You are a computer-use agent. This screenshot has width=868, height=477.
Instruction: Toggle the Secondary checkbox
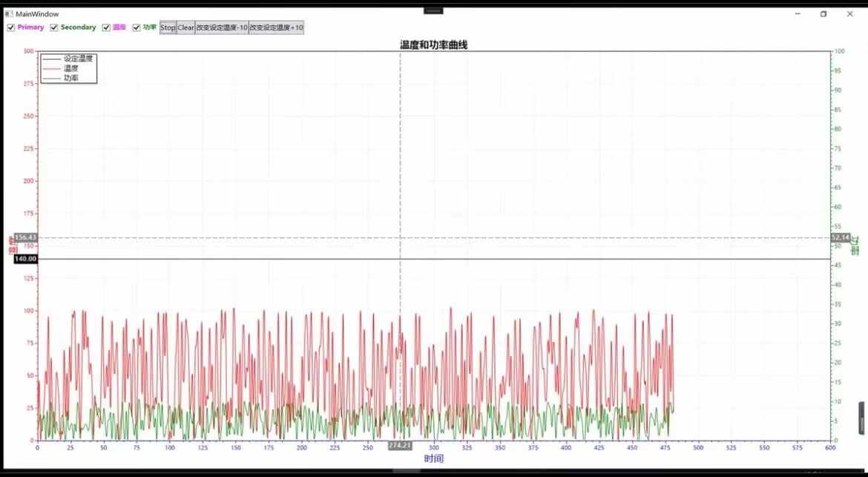[53, 27]
